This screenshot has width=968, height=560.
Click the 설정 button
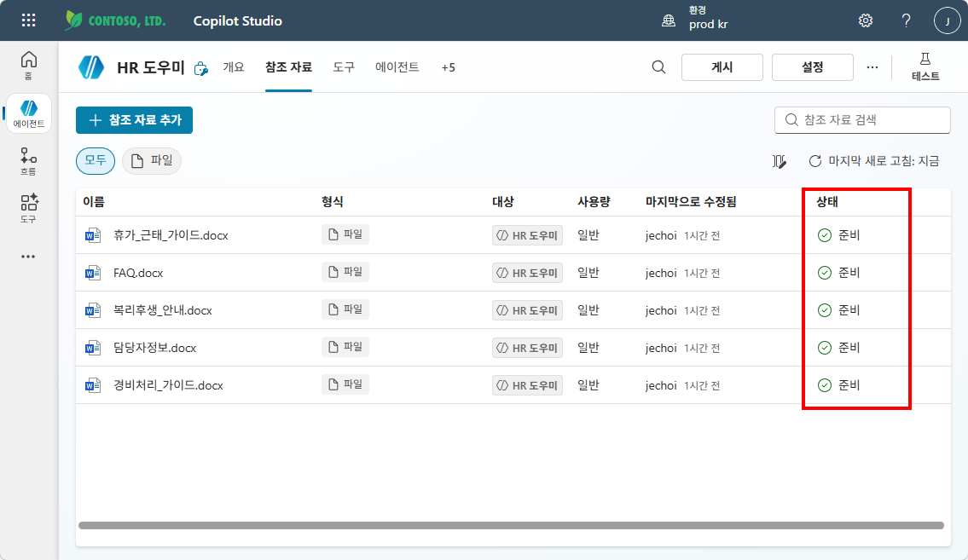(813, 67)
